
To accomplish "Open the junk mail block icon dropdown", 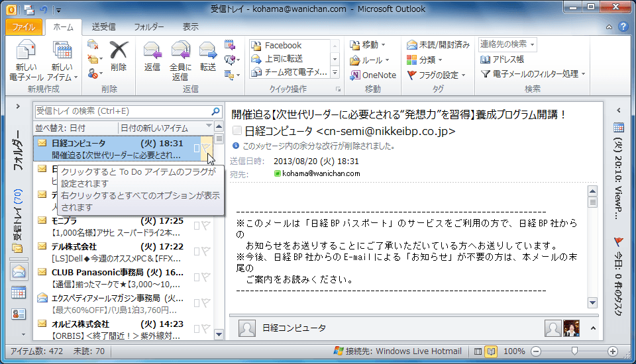I will pos(95,74).
